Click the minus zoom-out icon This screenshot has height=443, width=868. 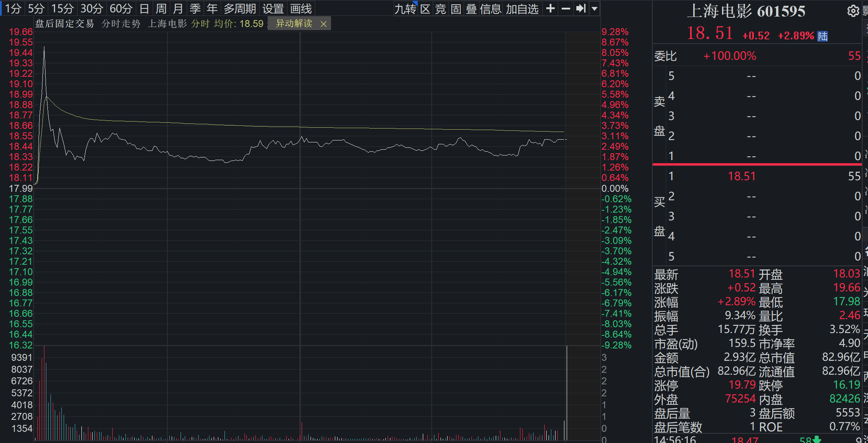pos(566,8)
